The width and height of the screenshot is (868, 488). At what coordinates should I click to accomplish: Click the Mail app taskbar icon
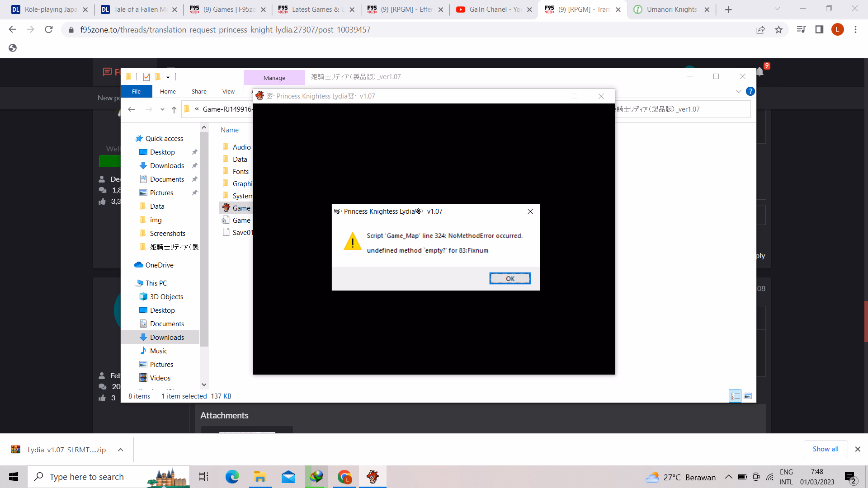coord(288,477)
